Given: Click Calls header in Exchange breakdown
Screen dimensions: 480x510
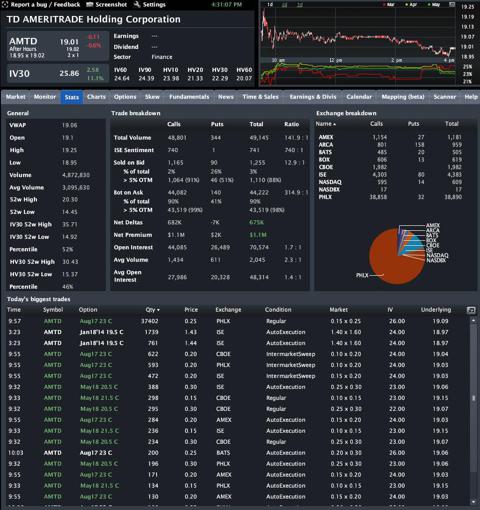Looking at the screenshot, I should tap(376, 124).
